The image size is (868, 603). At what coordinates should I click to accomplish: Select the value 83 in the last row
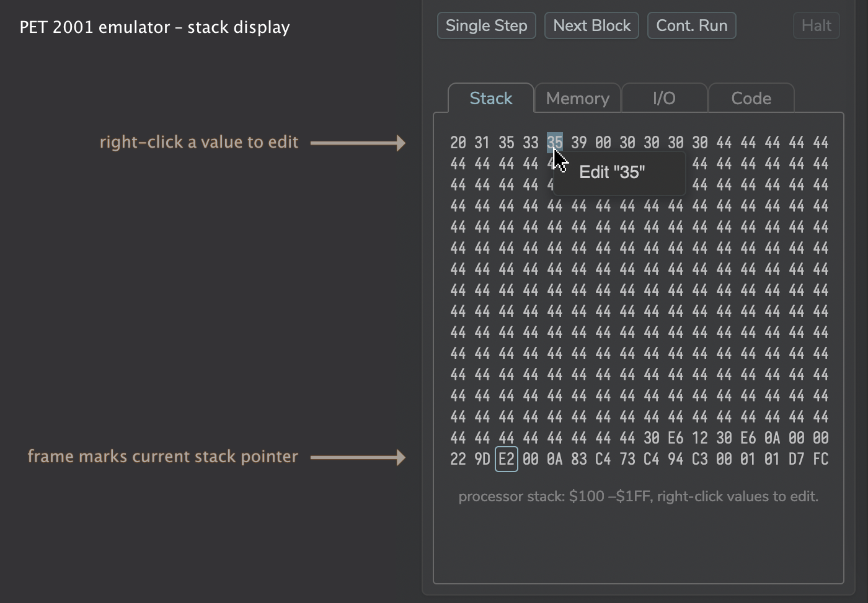579,459
